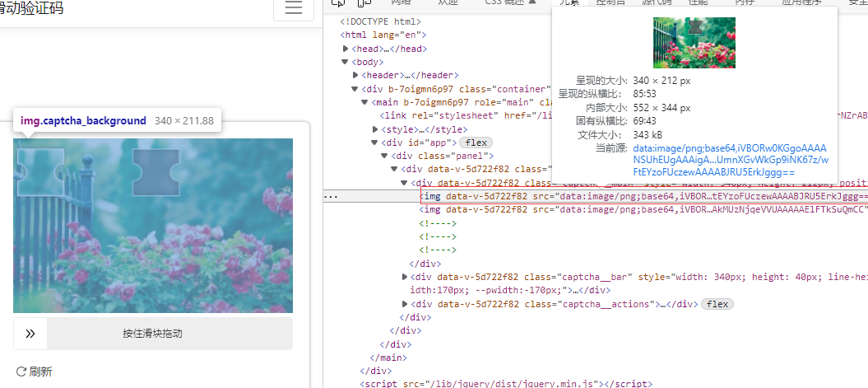
Task: Click the captcha slider handle with double arrows
Action: [30, 334]
